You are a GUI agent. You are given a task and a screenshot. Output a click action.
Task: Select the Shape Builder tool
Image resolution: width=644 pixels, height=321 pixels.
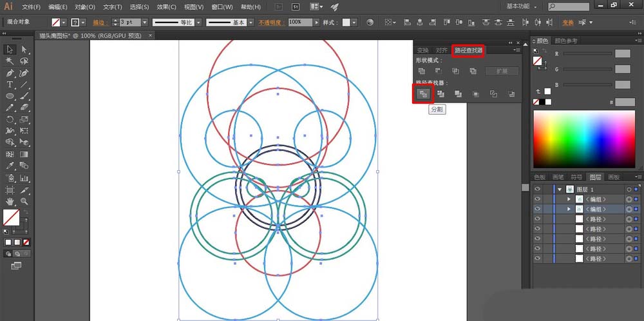coord(10,142)
